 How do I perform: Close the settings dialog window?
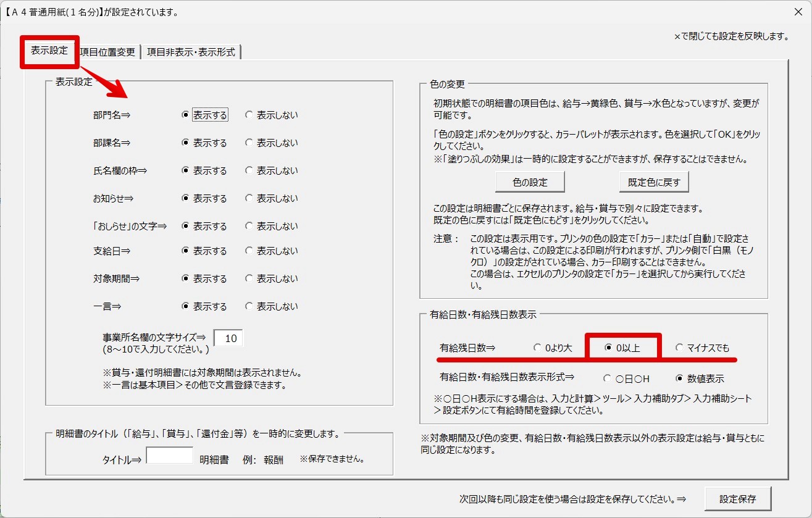[797, 12]
